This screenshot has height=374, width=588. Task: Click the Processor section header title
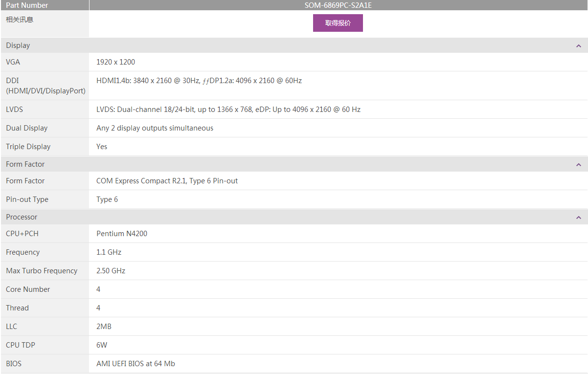tap(22, 217)
